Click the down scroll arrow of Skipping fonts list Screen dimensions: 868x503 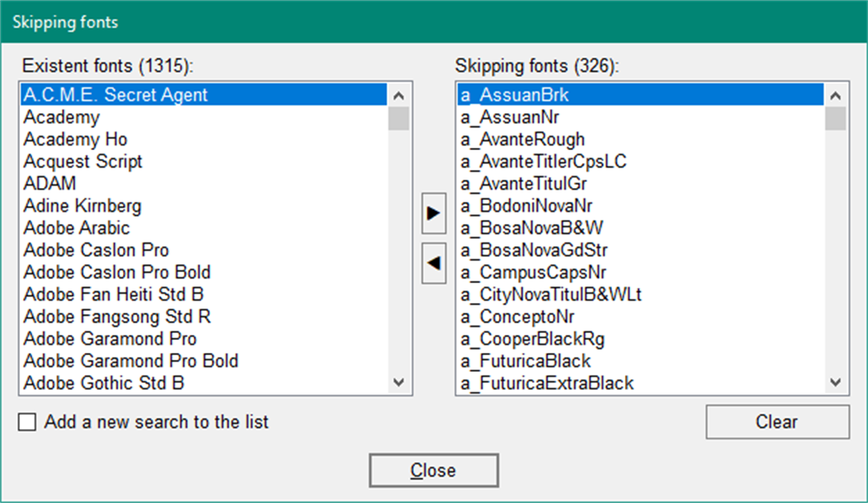pyautogui.click(x=836, y=383)
